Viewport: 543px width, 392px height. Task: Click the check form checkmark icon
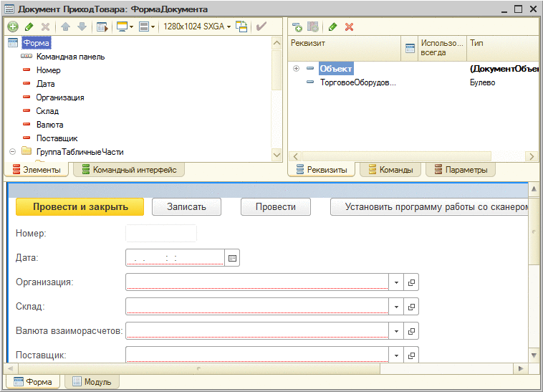pos(261,27)
